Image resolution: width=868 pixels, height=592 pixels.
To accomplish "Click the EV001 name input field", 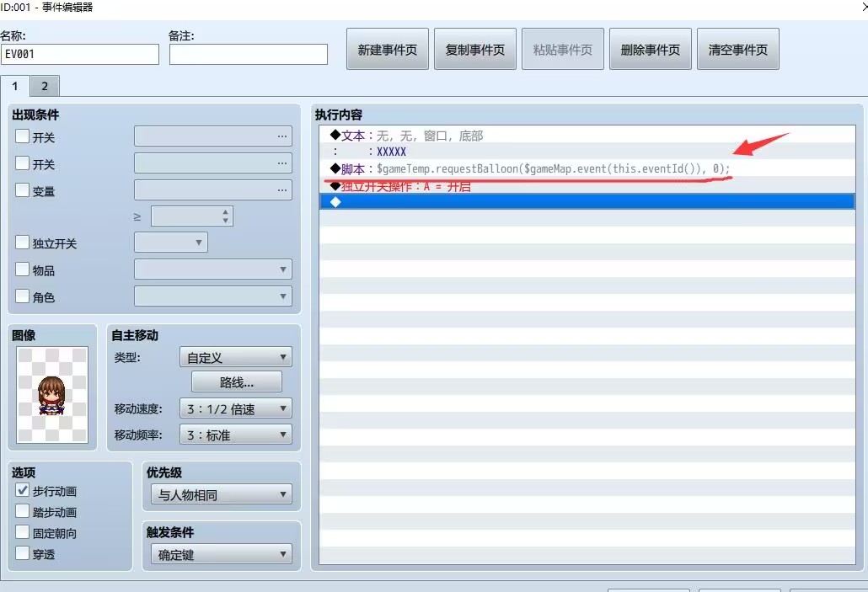I will click(x=80, y=54).
